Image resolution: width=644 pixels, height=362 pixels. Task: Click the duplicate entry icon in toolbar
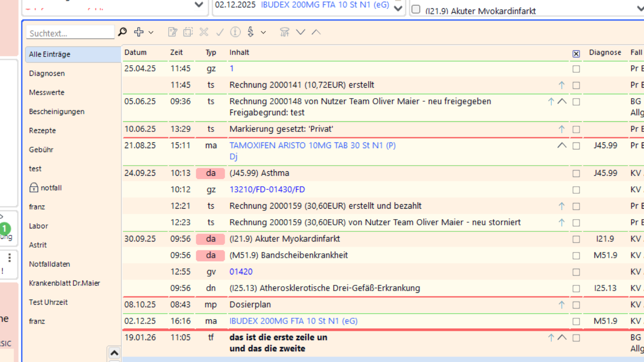pyautogui.click(x=188, y=32)
